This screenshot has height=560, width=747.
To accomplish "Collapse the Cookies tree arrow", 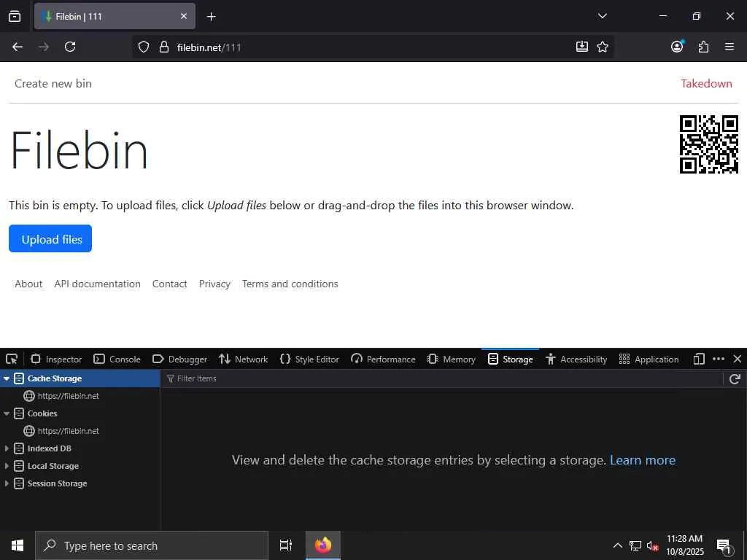I will (6, 413).
